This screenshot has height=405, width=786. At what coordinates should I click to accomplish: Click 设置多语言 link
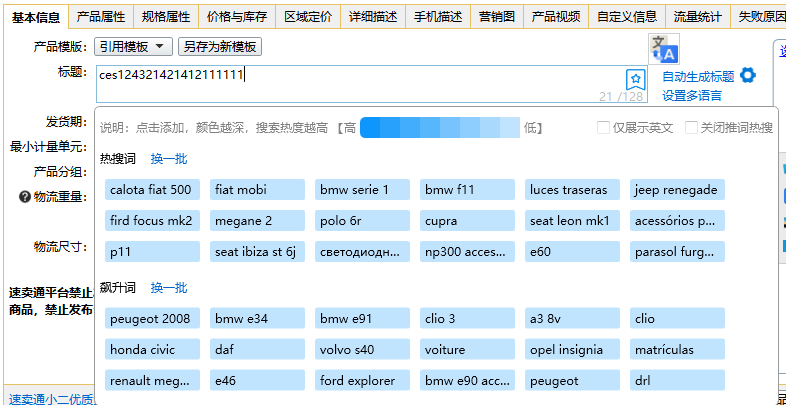(x=692, y=96)
